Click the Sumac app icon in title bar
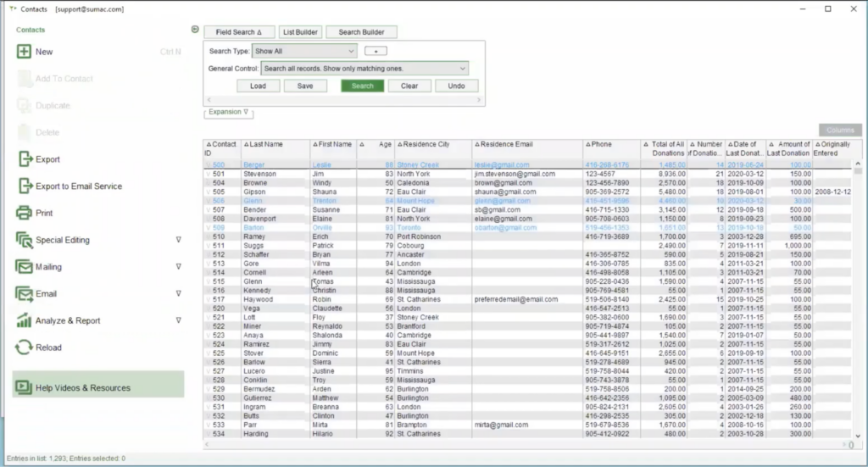This screenshot has height=467, width=868. pos(13,8)
